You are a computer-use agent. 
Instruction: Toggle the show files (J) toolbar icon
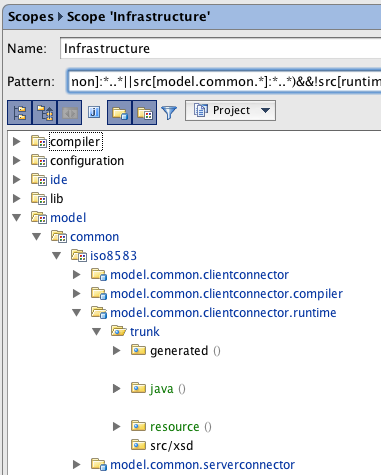[94, 112]
